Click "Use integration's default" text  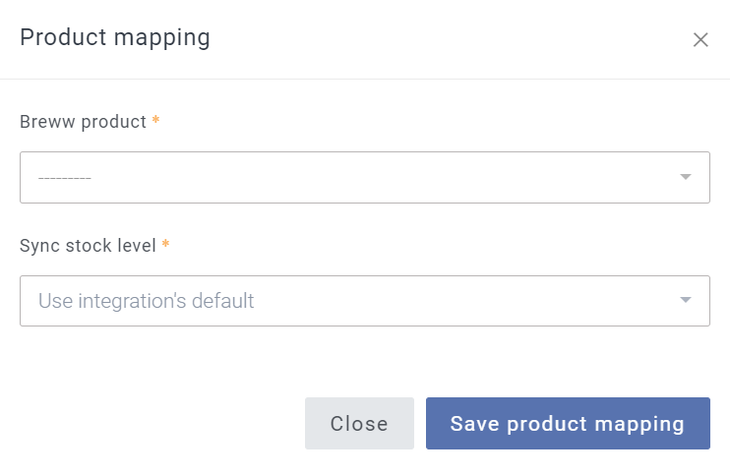pos(146,300)
